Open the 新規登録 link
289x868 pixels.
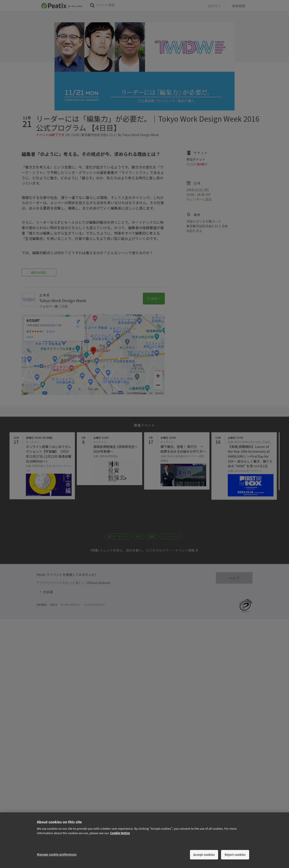(239, 6)
